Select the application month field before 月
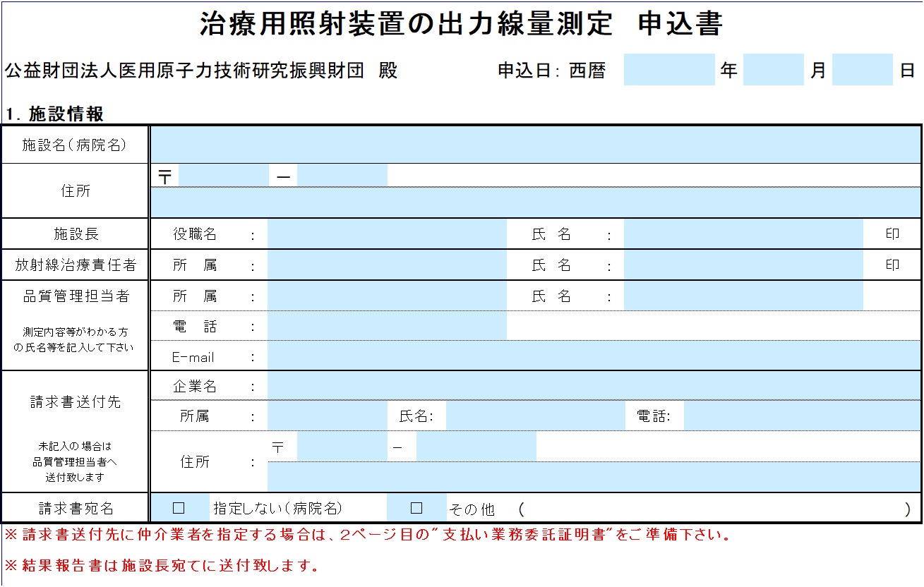Viewport: 924px width, 587px height. click(x=773, y=70)
